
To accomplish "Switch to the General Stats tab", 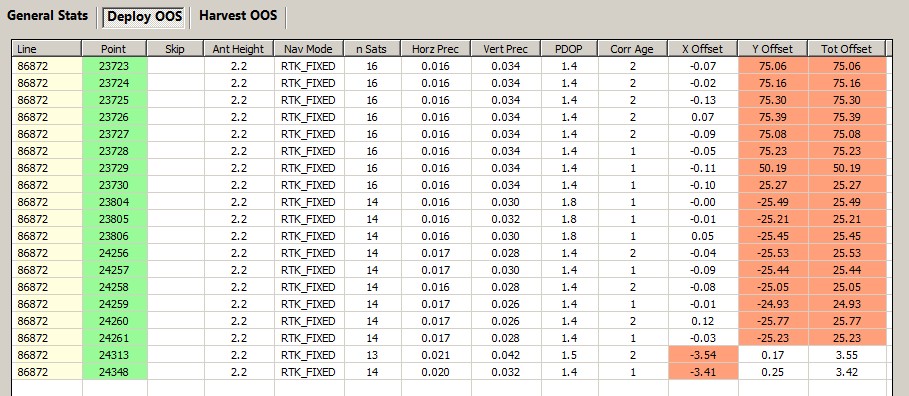I will (x=48, y=16).
